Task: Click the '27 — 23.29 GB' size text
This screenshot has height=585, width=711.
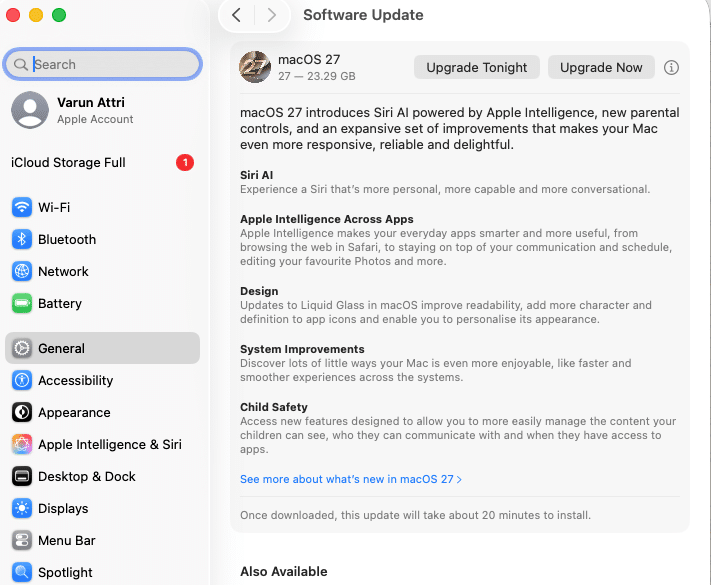Action: tap(317, 76)
